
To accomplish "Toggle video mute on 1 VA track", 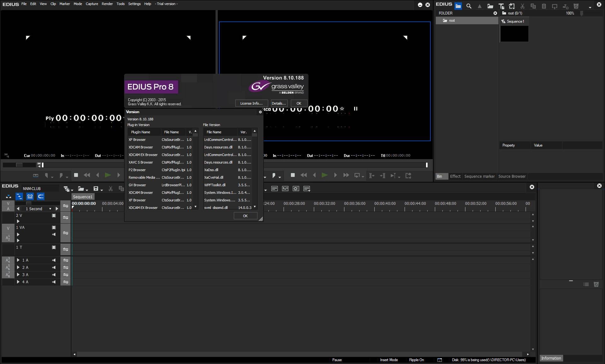I will pyautogui.click(x=54, y=228).
